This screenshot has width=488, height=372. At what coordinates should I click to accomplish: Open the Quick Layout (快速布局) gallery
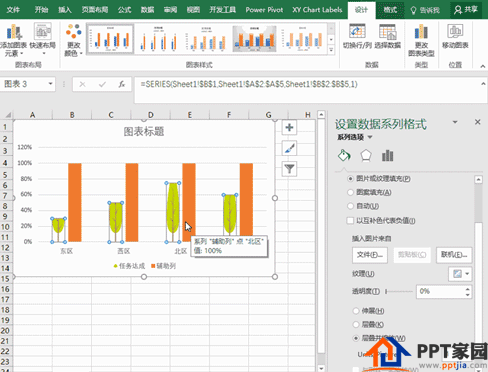coord(42,39)
